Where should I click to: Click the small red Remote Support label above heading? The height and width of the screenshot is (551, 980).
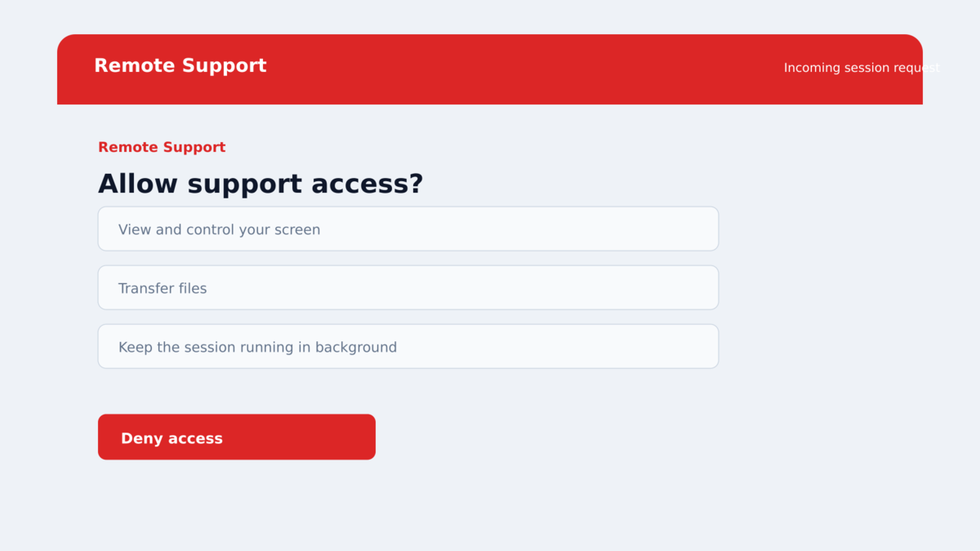point(162,147)
